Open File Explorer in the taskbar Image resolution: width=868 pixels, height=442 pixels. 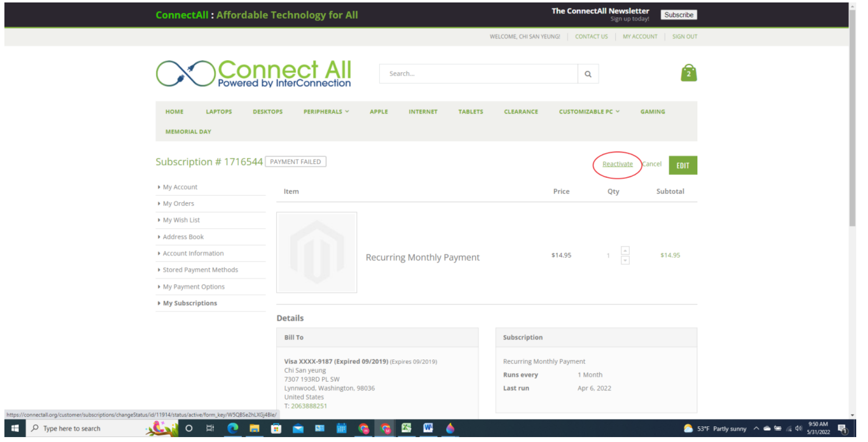click(254, 428)
